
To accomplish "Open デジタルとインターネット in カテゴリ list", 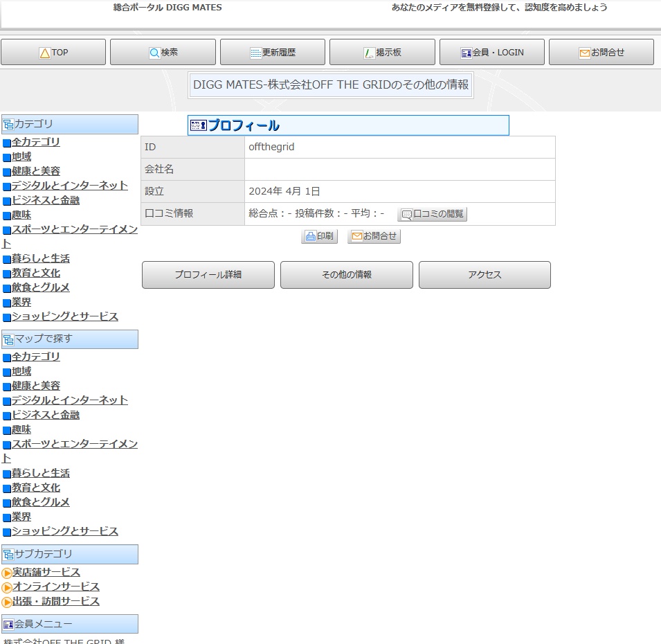I will [69, 186].
